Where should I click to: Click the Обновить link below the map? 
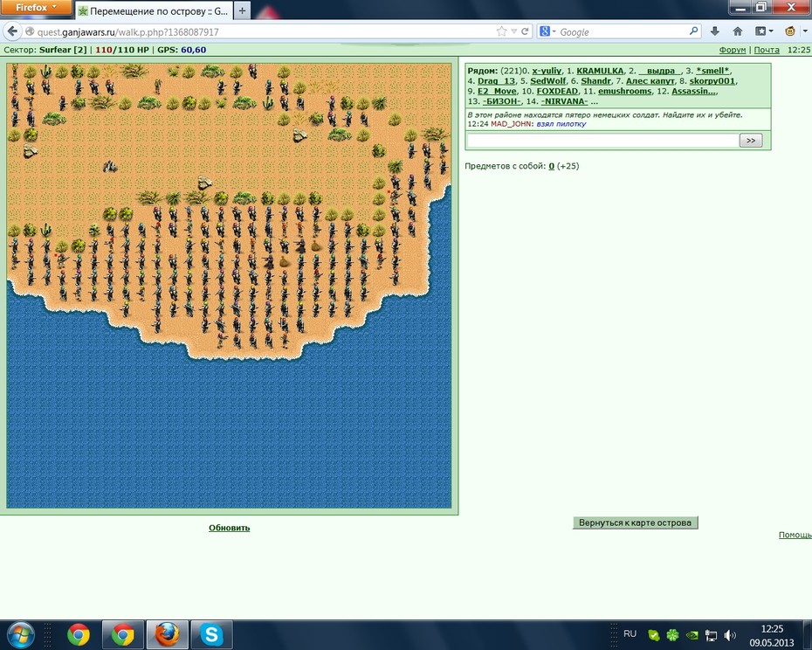pyautogui.click(x=229, y=528)
